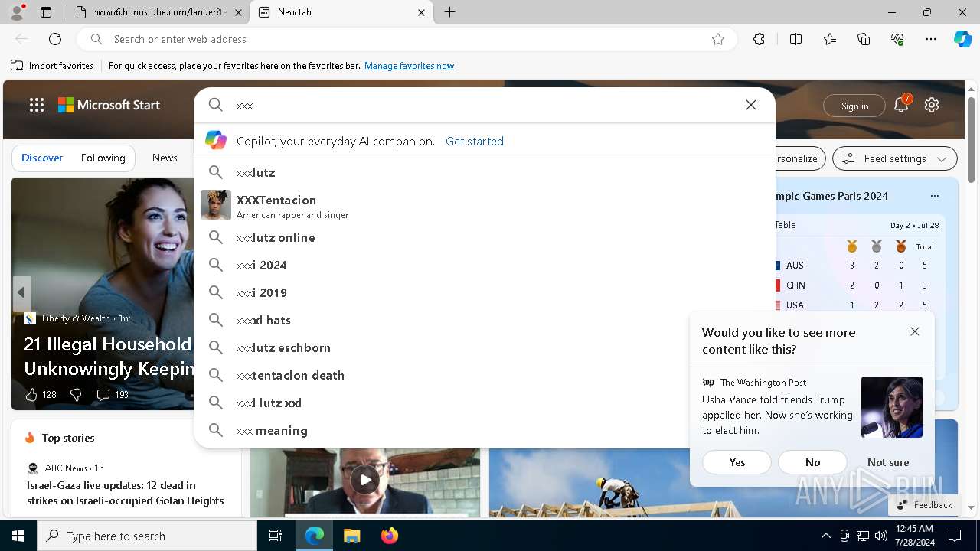Screen dimensions: 980x551
Task: Show hidden system tray icons
Action: click(825, 536)
